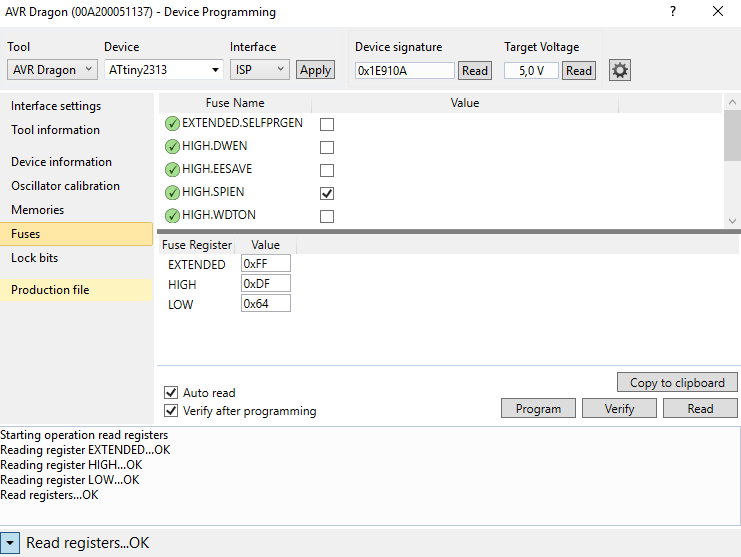Read the Device signature

[474, 71]
